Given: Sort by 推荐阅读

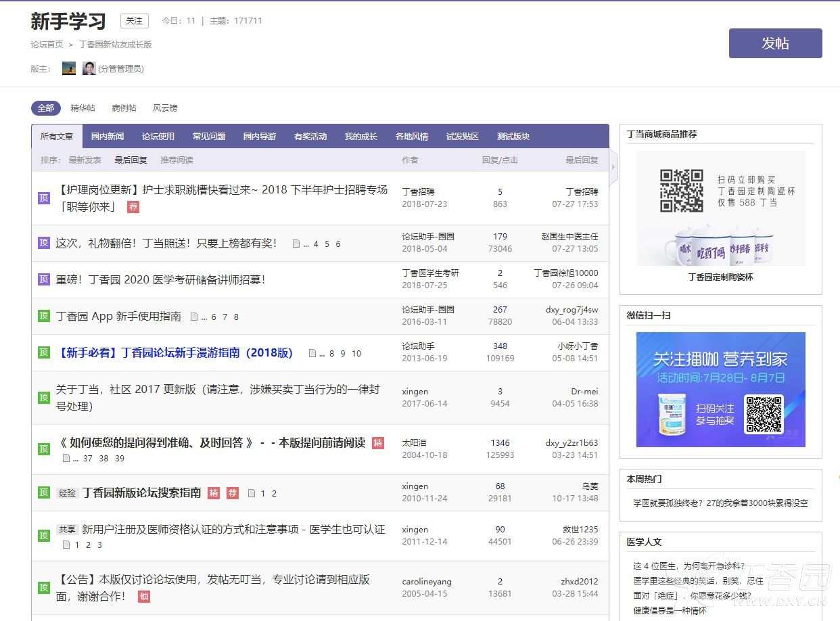Looking at the screenshot, I should point(177,160).
